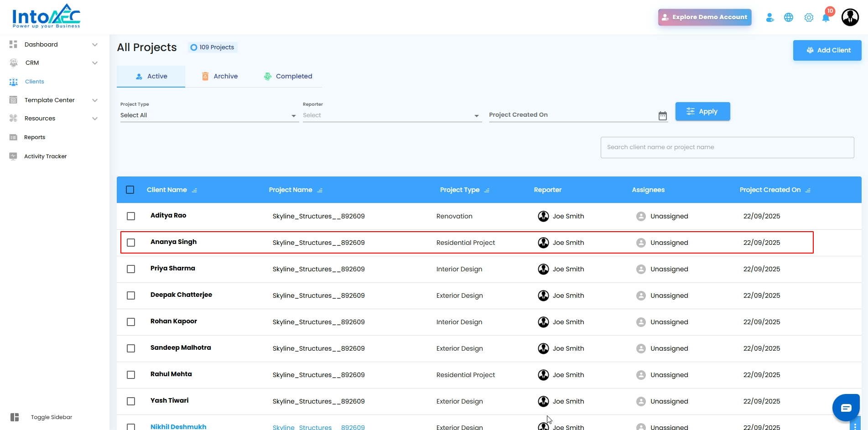Check the select-all header checkbox
The width and height of the screenshot is (868, 430).
tap(130, 190)
